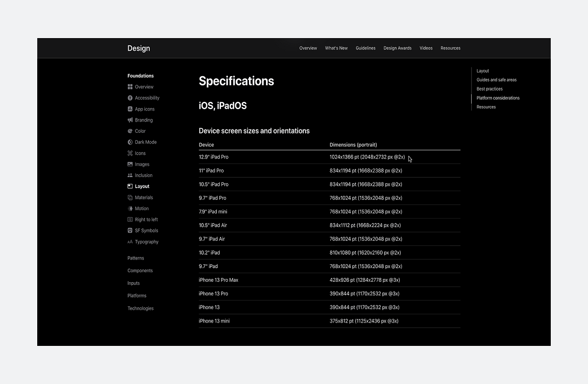
Task: Go to Guidelines in top navigation
Action: pyautogui.click(x=366, y=48)
